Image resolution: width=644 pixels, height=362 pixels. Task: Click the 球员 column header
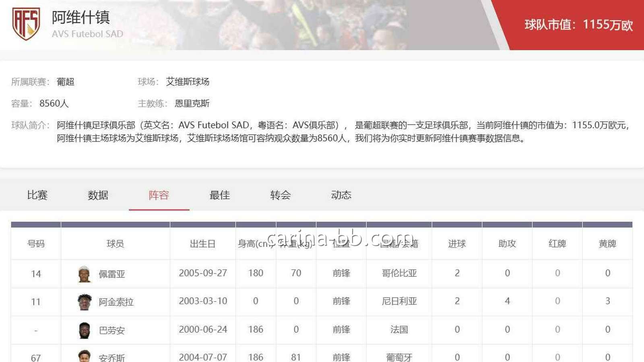116,244
